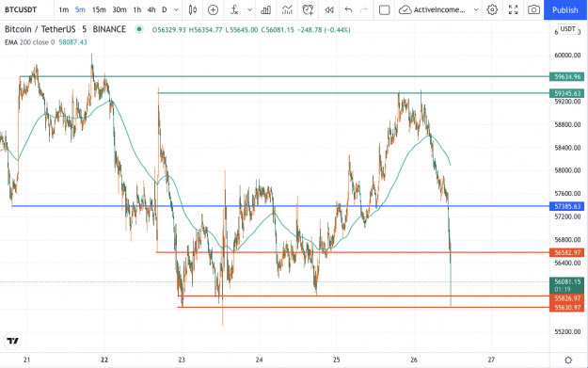Redo the last chart action
The width and height of the screenshot is (588, 368).
[x=363, y=9]
